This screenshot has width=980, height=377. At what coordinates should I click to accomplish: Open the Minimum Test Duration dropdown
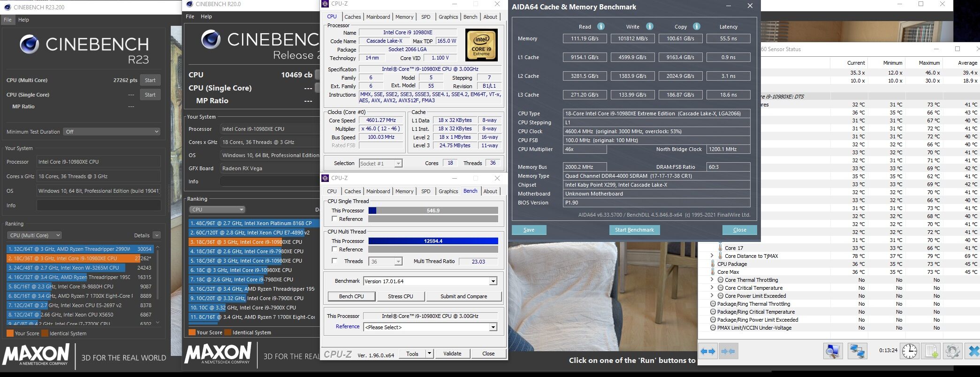click(x=112, y=132)
